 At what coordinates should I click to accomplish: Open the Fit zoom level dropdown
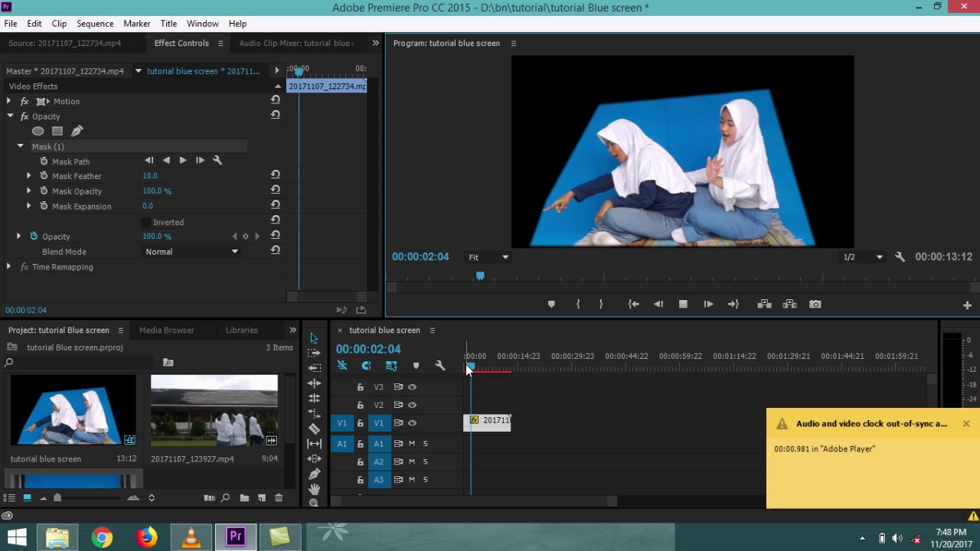pyautogui.click(x=488, y=257)
